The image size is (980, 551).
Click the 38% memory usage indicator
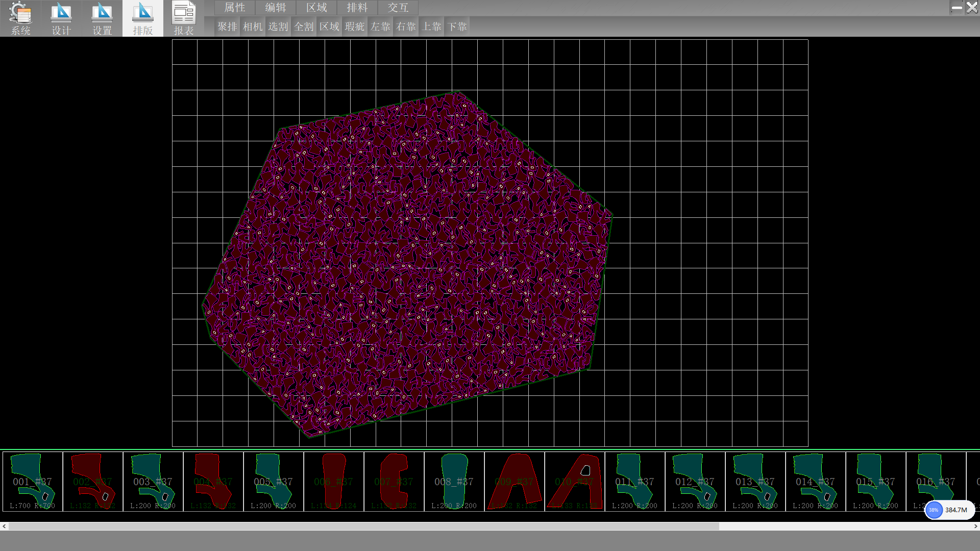934,510
